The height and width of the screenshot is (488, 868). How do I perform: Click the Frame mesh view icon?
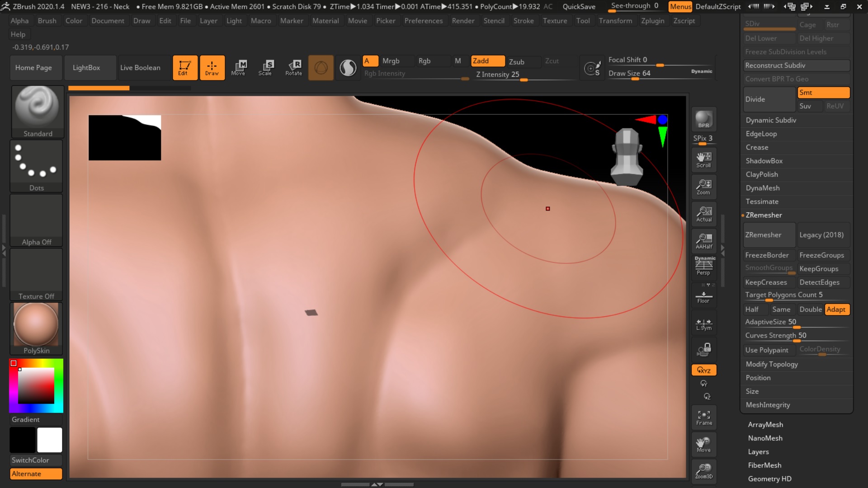(703, 418)
